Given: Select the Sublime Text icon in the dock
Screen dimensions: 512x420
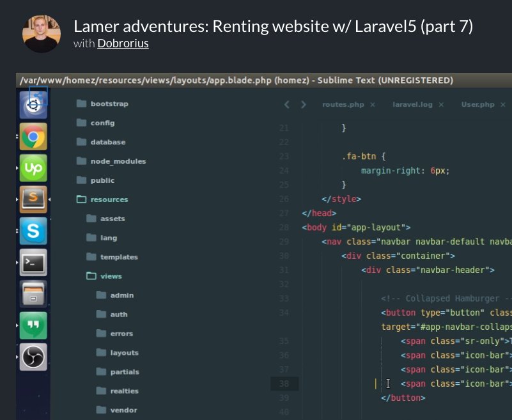Looking at the screenshot, I should click(33, 199).
